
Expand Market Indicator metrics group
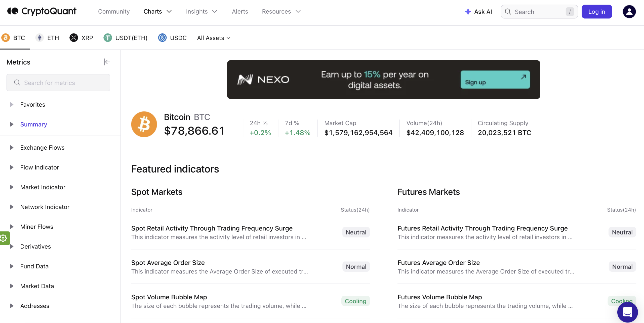click(x=11, y=187)
